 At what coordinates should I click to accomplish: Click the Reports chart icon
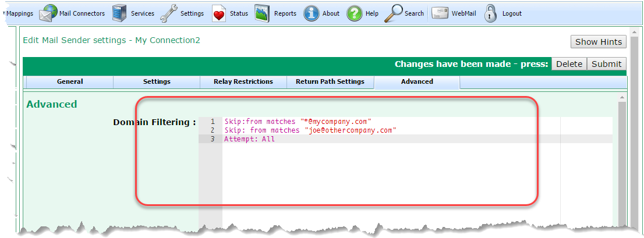tap(262, 13)
